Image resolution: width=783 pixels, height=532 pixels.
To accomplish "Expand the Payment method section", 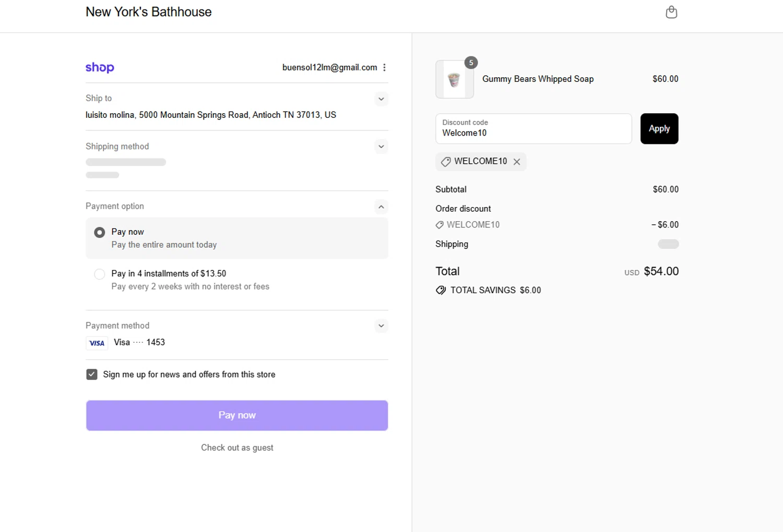I will point(381,326).
